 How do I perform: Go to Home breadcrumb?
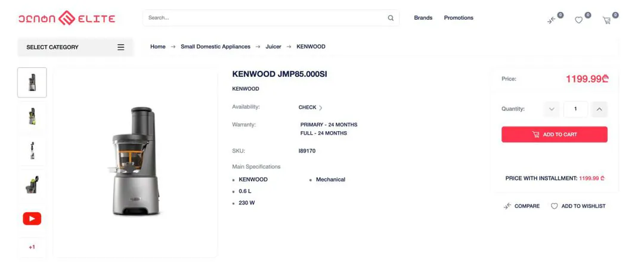pyautogui.click(x=157, y=47)
